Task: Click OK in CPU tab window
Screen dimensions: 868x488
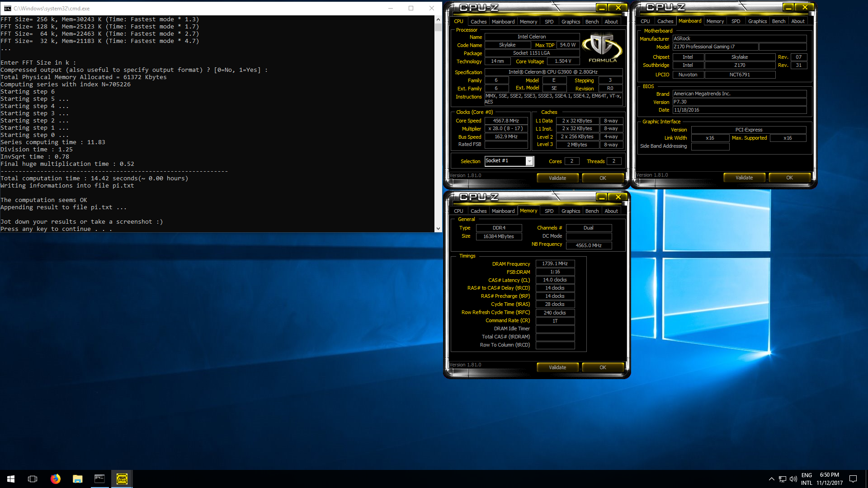Action: click(603, 178)
